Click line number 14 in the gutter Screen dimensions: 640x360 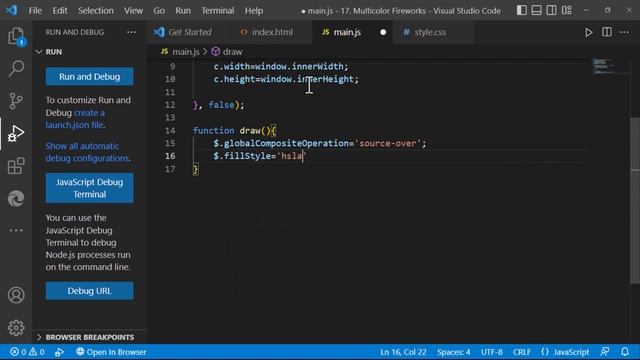pyautogui.click(x=170, y=131)
